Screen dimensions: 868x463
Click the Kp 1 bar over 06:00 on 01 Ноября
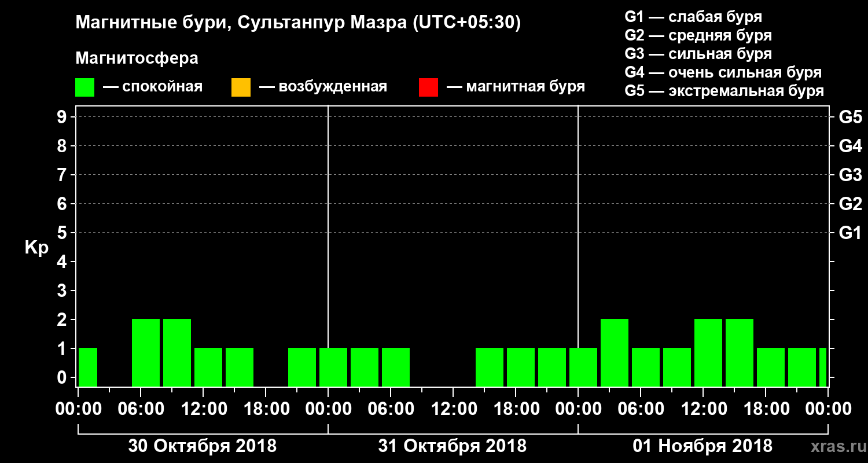646,367
